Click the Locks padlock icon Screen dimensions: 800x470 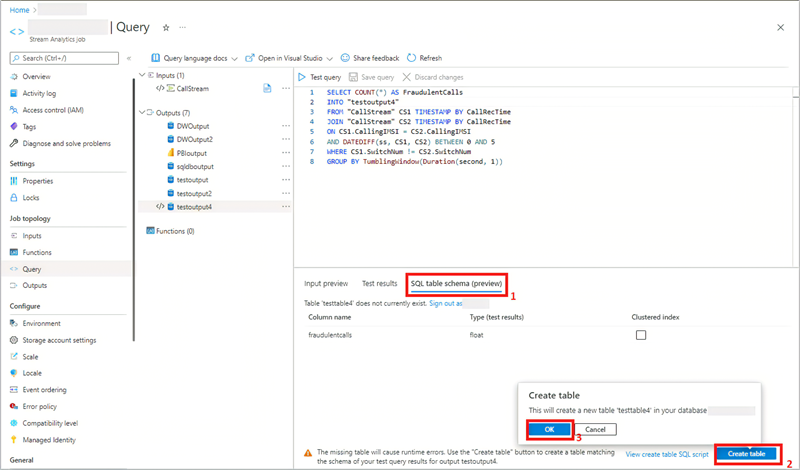tap(14, 197)
